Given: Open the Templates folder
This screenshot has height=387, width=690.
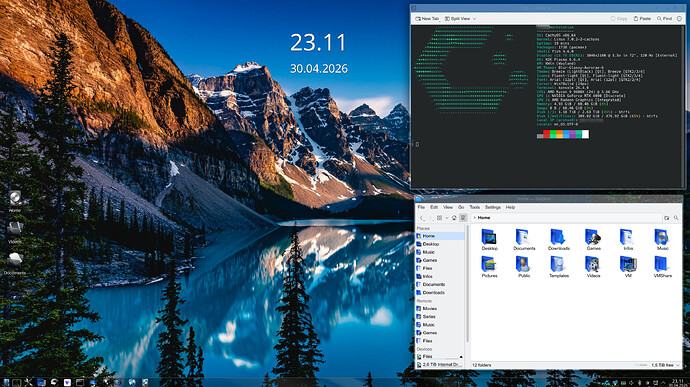Looking at the screenshot, I should tap(559, 267).
